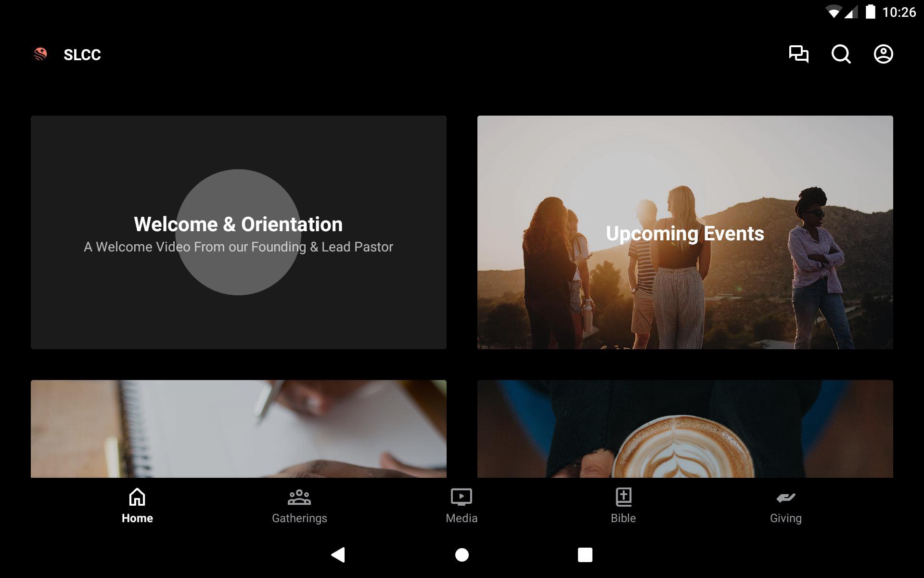
Task: Switch to the Gatherings tab label
Action: click(299, 518)
